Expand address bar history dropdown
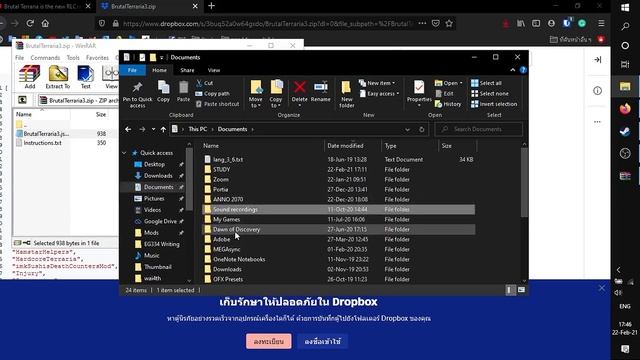The width and height of the screenshot is (640, 360). coord(407,129)
